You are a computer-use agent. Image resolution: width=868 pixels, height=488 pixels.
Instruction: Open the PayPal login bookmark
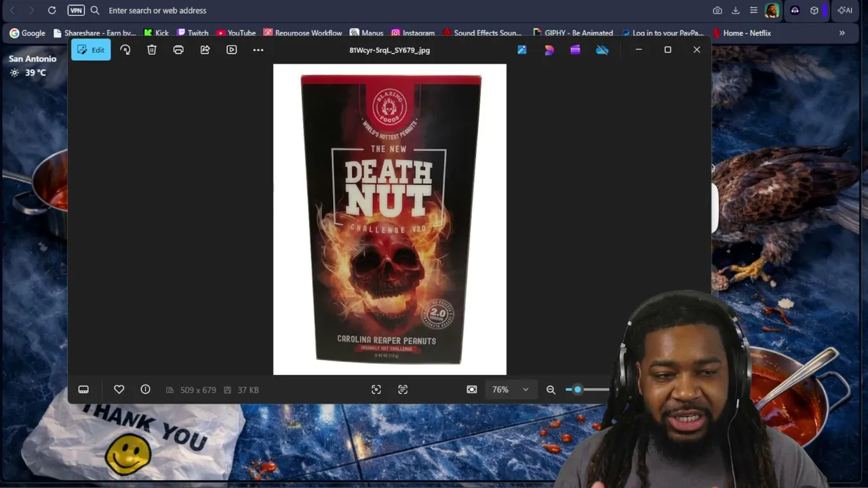coord(663,33)
